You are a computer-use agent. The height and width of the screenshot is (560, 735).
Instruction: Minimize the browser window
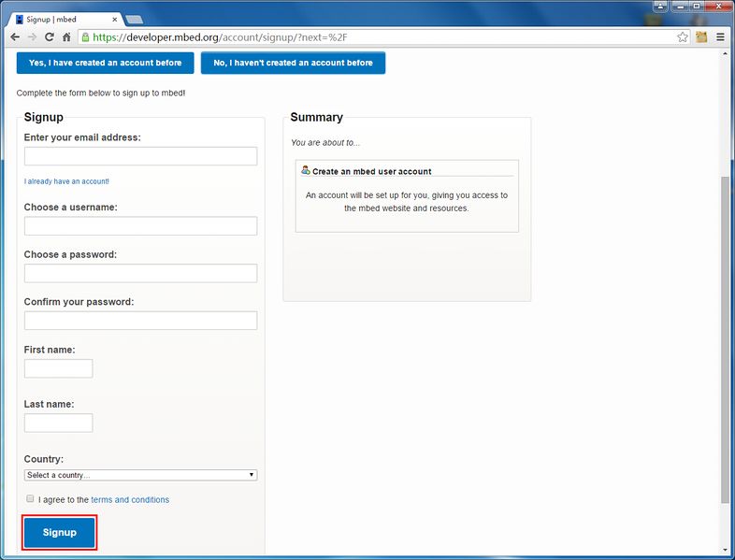681,7
